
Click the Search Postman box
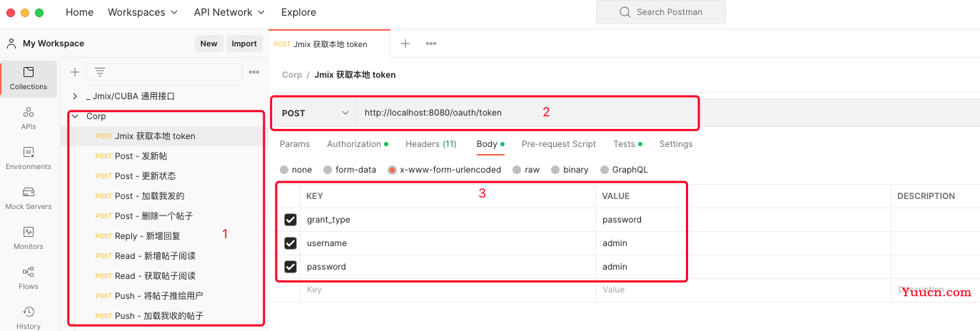coord(661,12)
